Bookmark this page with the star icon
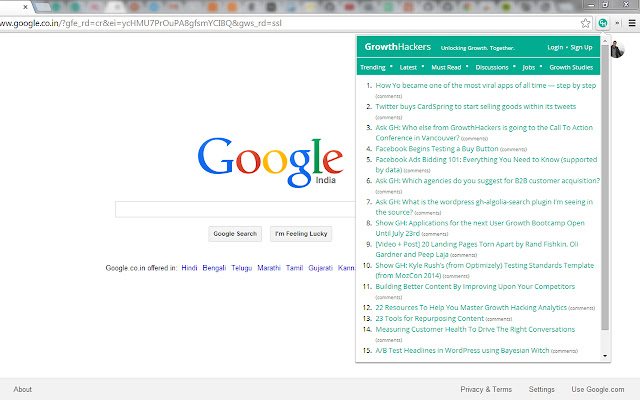This screenshot has height=400, width=640. click(x=586, y=21)
